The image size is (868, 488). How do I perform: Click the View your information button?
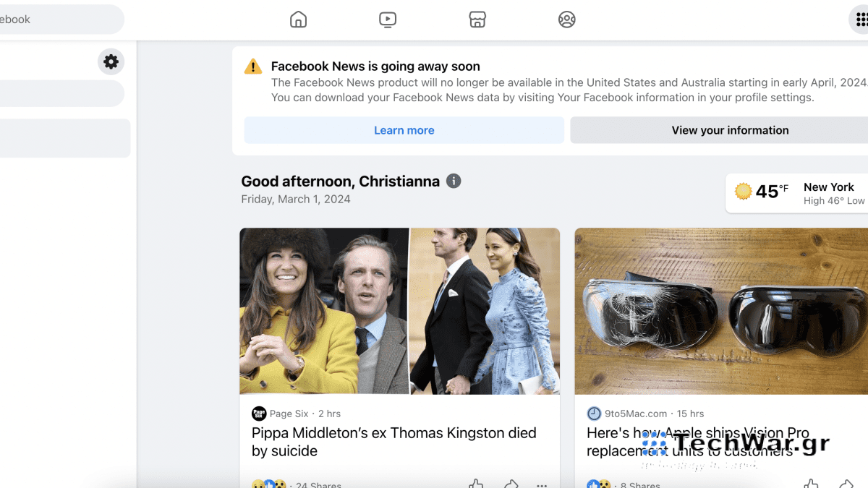pos(730,130)
